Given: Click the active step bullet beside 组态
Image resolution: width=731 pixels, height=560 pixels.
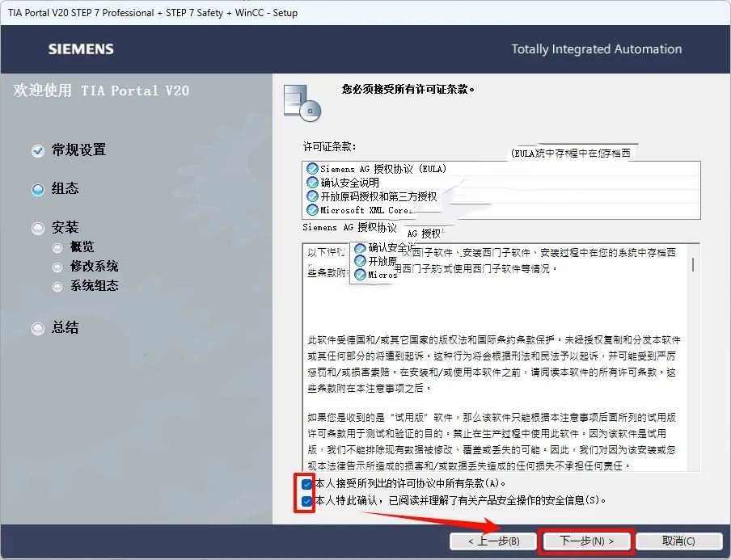Looking at the screenshot, I should [x=38, y=190].
